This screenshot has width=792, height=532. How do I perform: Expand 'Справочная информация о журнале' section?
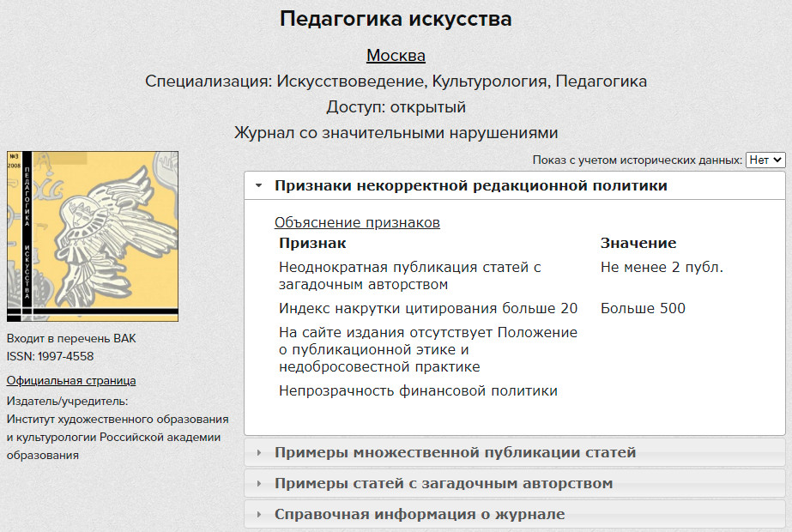(x=515, y=514)
